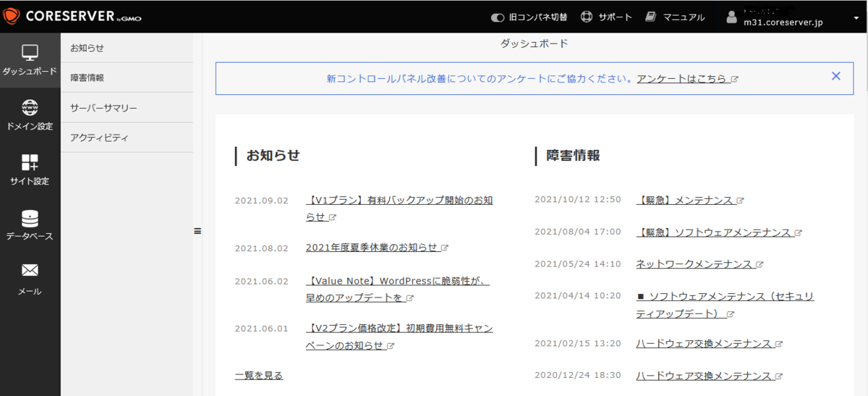Click date 2021.08.02 in news list

click(262, 248)
